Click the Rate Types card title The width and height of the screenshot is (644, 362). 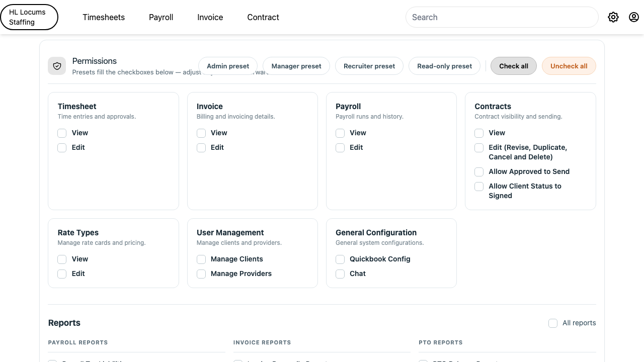coord(78,233)
